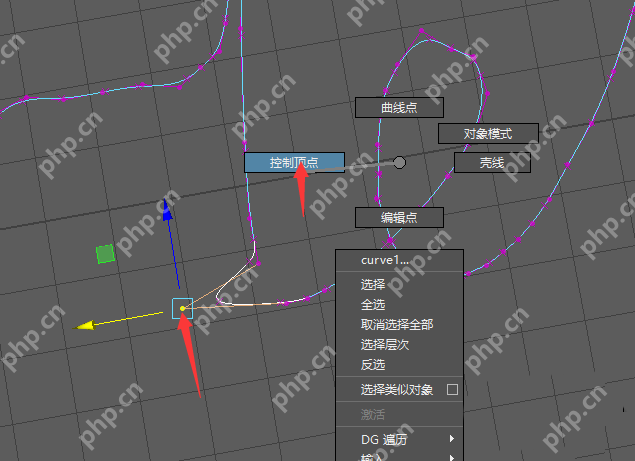635x461 pixels.
Task: Choose 曲线点 in the marking menu
Action: (399, 107)
